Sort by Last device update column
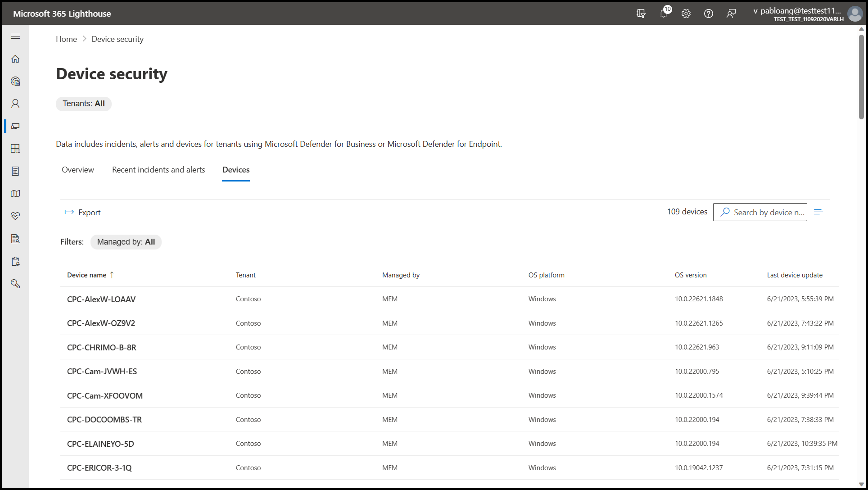Viewport: 868px width, 490px height. click(795, 275)
